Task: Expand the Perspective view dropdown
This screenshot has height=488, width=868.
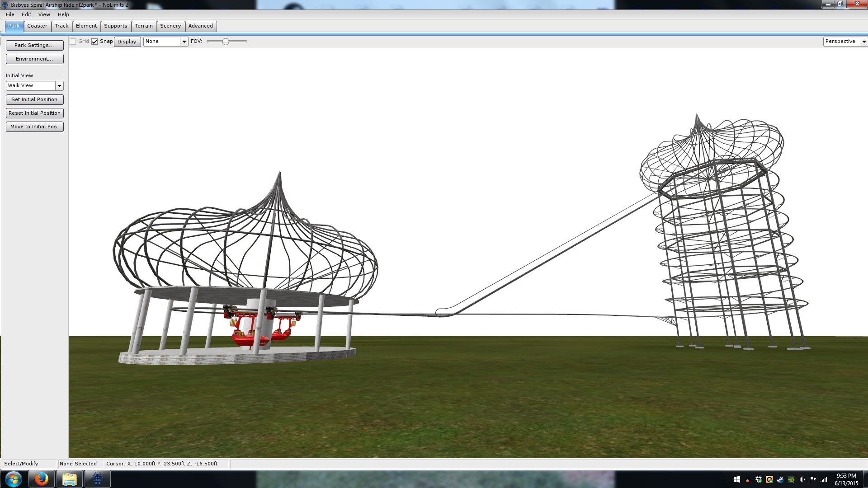Action: 863,42
